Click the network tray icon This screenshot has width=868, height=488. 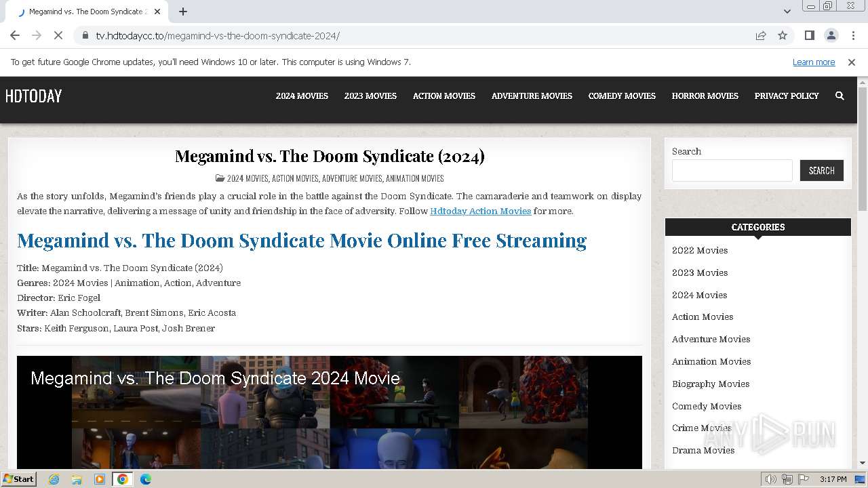click(x=787, y=479)
